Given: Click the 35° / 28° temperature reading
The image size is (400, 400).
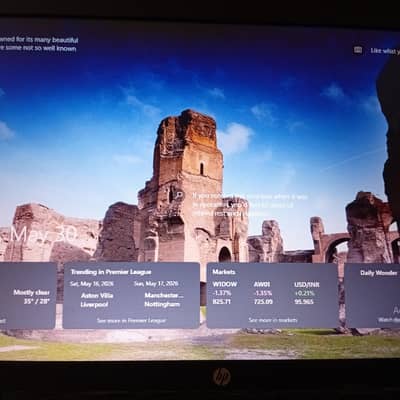Looking at the screenshot, I should pos(37,301).
